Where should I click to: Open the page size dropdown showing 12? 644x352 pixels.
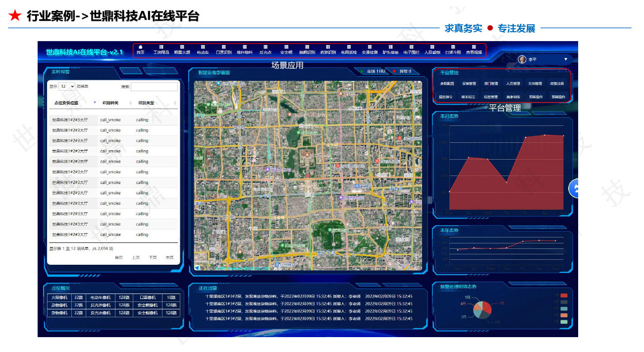pyautogui.click(x=66, y=86)
